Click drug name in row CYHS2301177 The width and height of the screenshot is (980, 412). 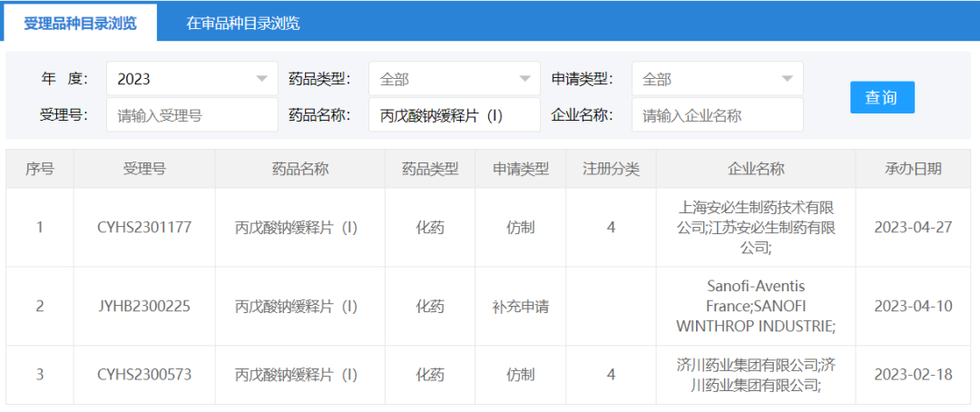[296, 228]
